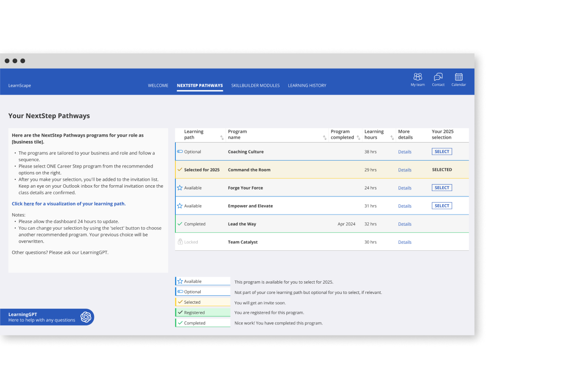Click the learning path visualization link
588x388 pixels.
coord(69,203)
